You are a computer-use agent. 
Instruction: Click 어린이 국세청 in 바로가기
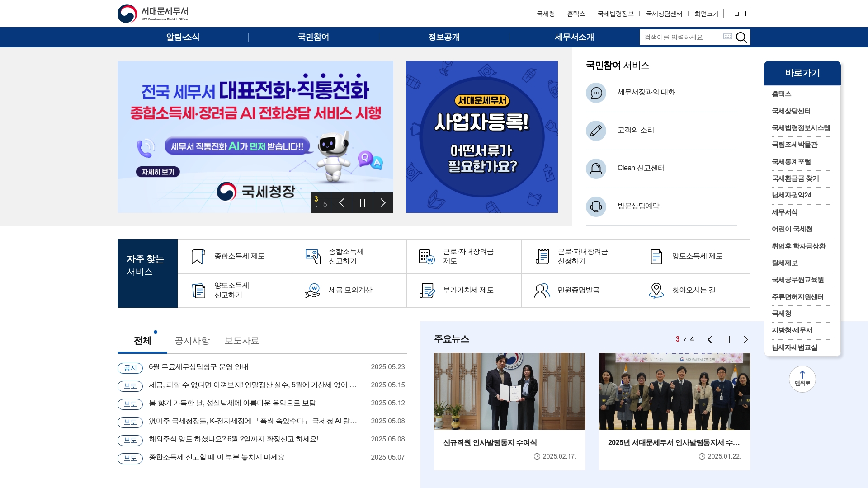click(792, 229)
